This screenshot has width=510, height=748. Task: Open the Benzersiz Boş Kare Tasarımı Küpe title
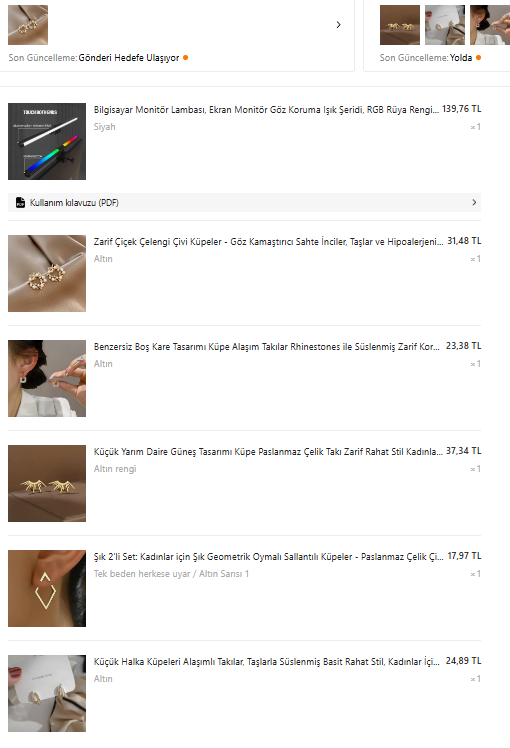[x=267, y=347]
